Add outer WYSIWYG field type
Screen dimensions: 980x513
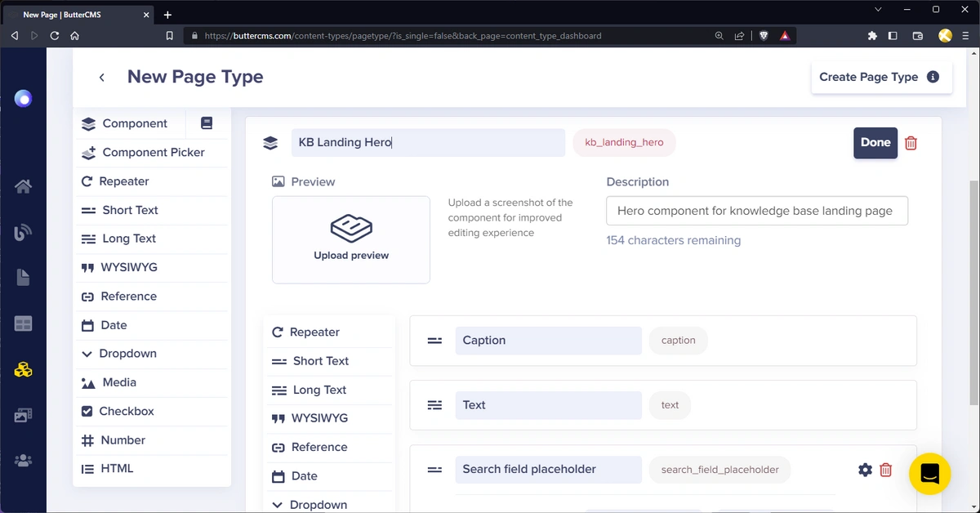pyautogui.click(x=151, y=267)
